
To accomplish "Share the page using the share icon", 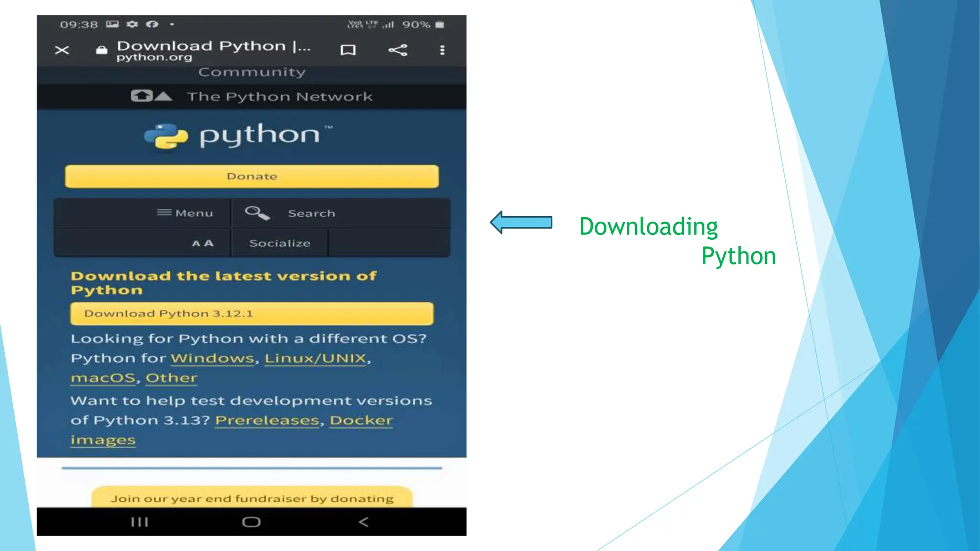I will coord(398,50).
